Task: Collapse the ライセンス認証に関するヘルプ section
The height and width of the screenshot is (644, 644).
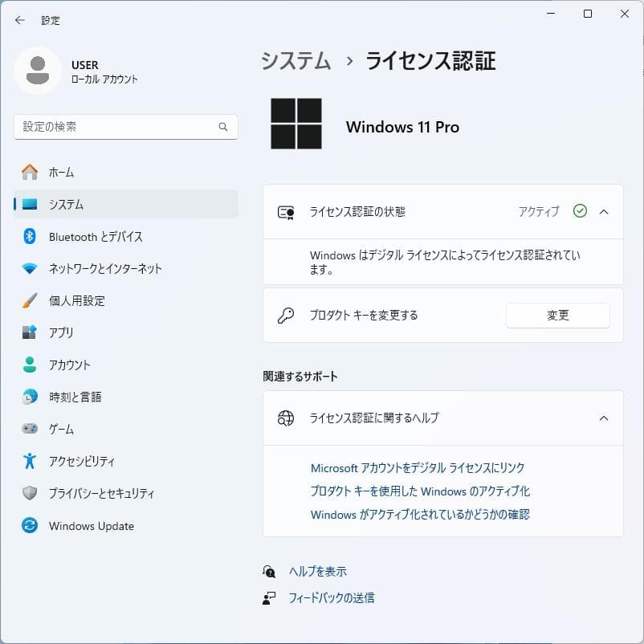Action: point(604,418)
